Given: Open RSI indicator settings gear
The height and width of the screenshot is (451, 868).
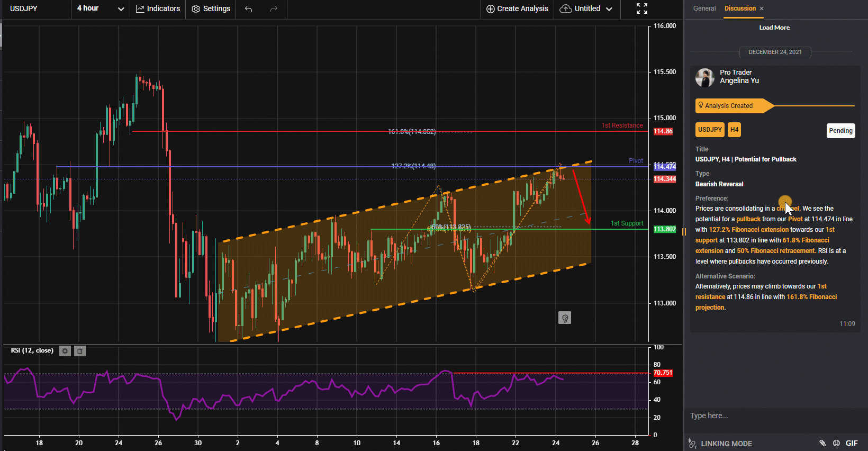Looking at the screenshot, I should coord(65,351).
